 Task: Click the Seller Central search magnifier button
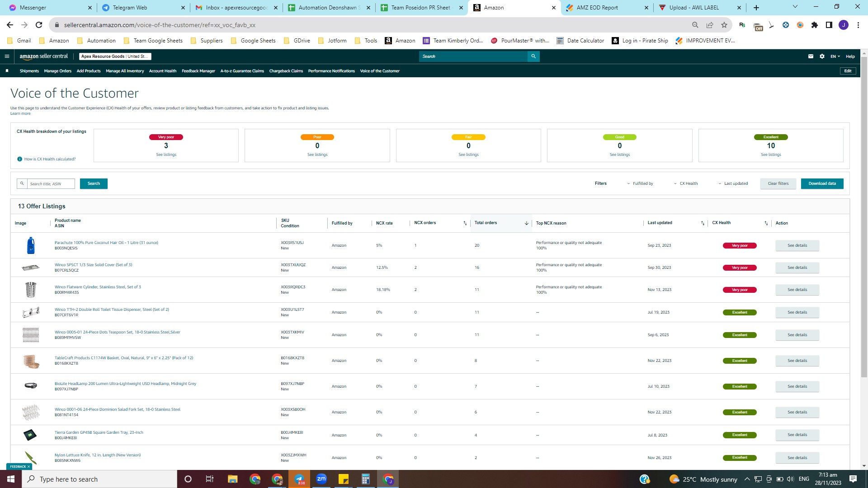[533, 56]
